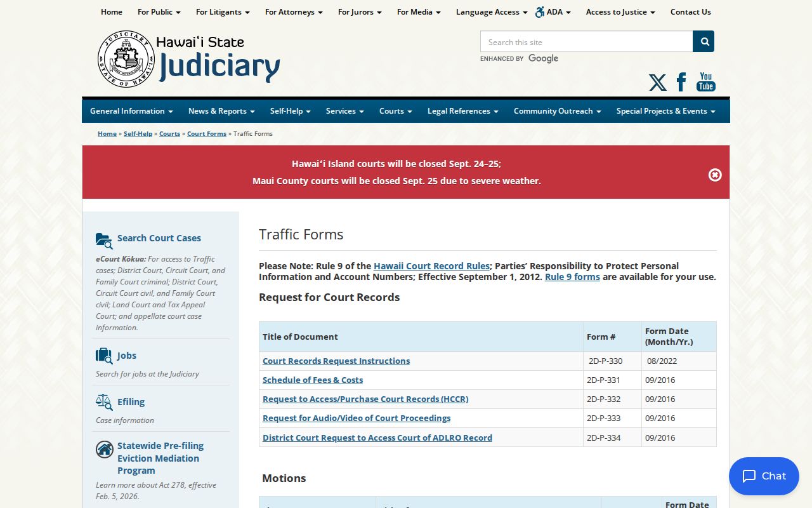This screenshot has height=508, width=812.
Task: Click the search magnifier button
Action: (x=704, y=41)
